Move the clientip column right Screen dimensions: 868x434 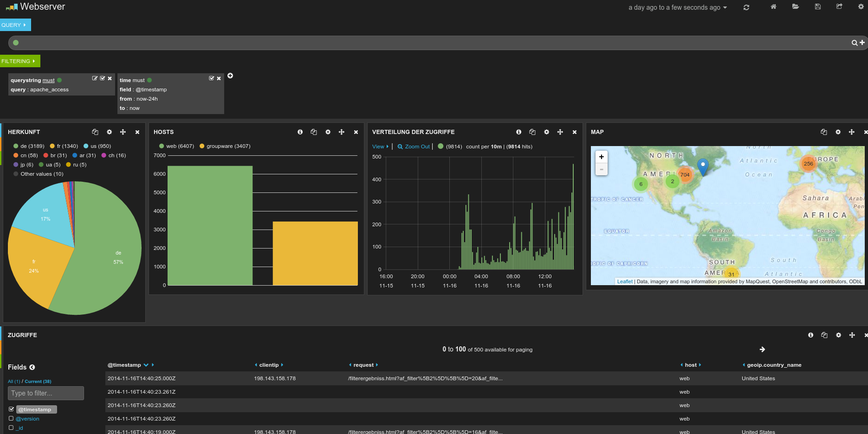coord(282,365)
